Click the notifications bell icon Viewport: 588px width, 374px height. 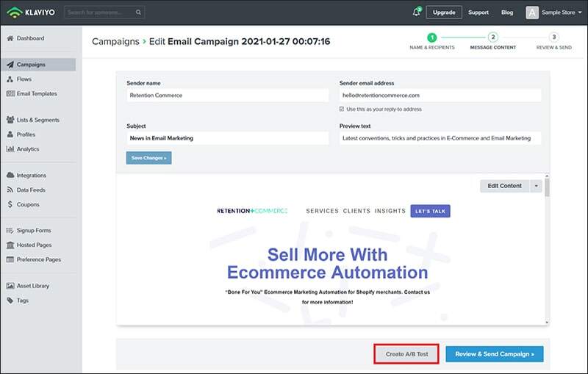point(416,12)
